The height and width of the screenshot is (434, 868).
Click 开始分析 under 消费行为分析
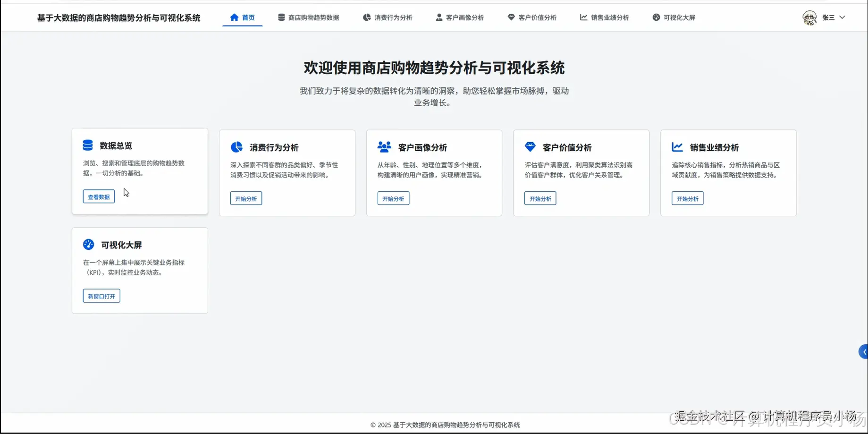click(x=246, y=198)
